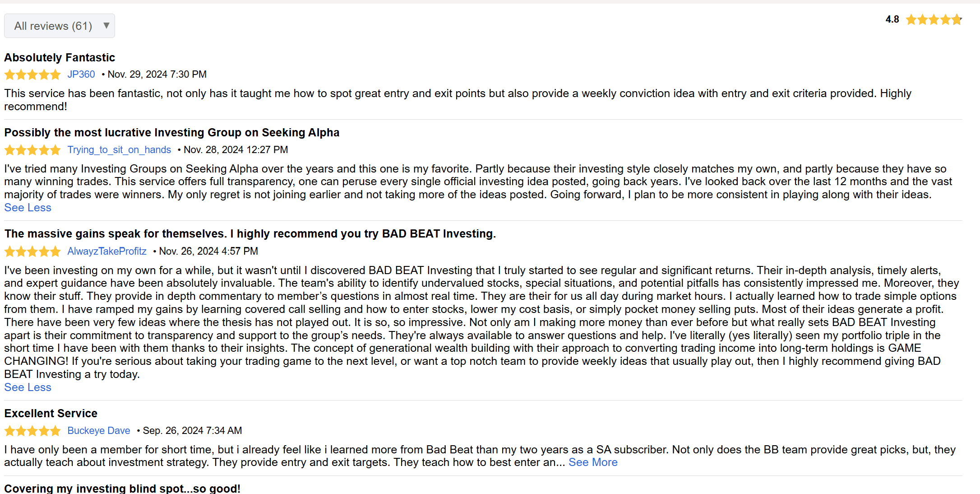Screen dimensions: 980x494
Task: Click star rating beside AlwayzTakeProfitz
Action: click(32, 252)
